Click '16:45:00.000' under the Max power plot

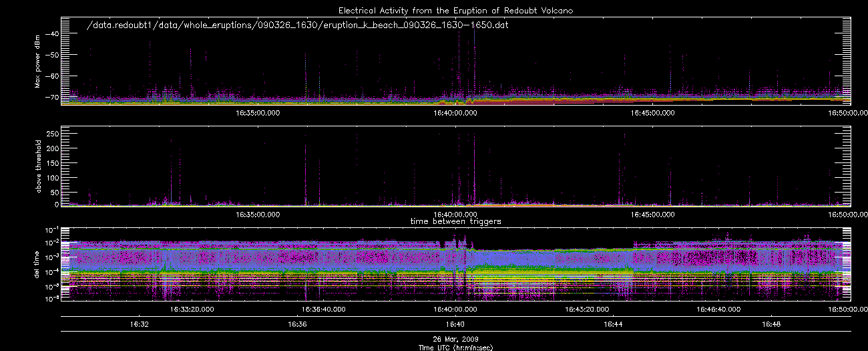coord(654,114)
